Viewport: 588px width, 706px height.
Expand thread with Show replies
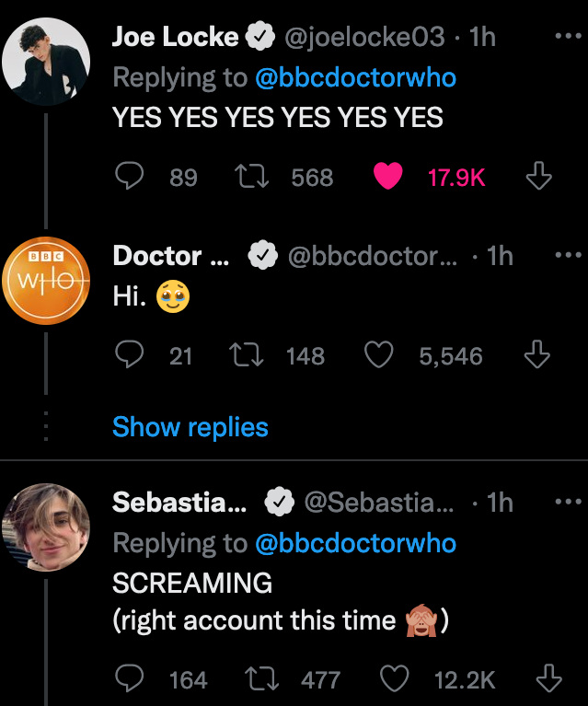190,427
